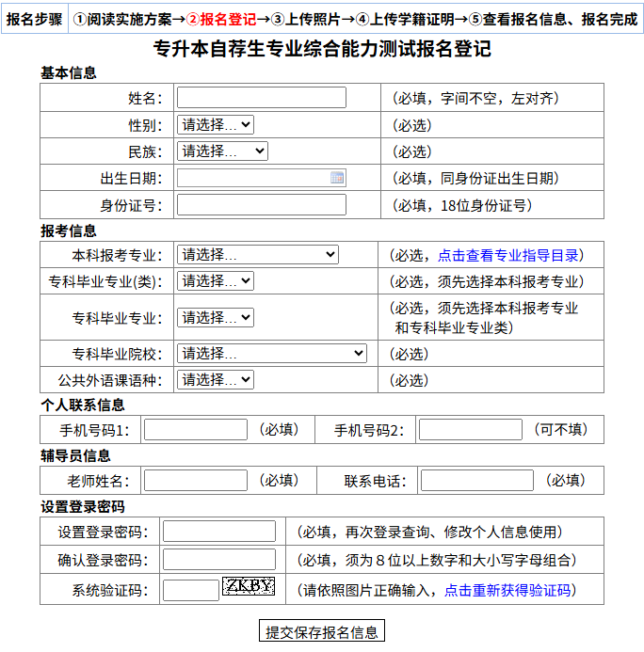Image resolution: width=644 pixels, height=652 pixels.
Task: Focus the 身份证号 input box
Action: coord(261,205)
